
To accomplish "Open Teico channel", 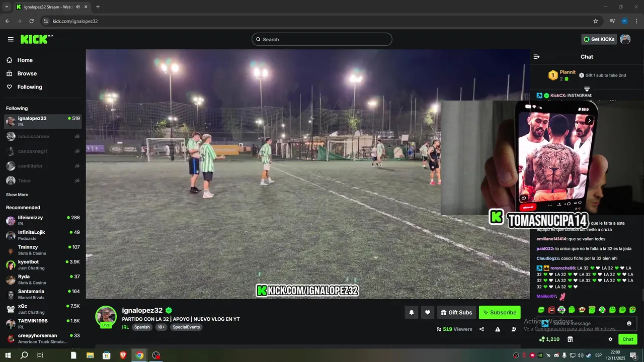I will pyautogui.click(x=43, y=180).
